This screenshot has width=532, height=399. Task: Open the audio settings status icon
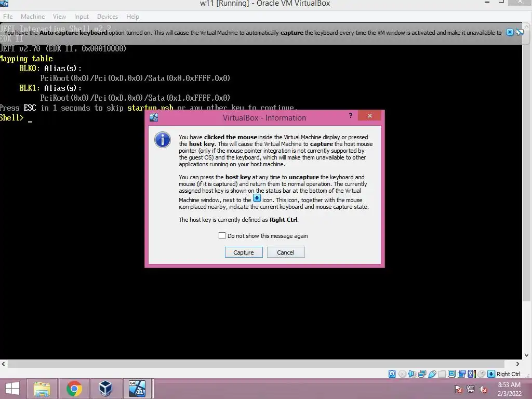(412, 374)
